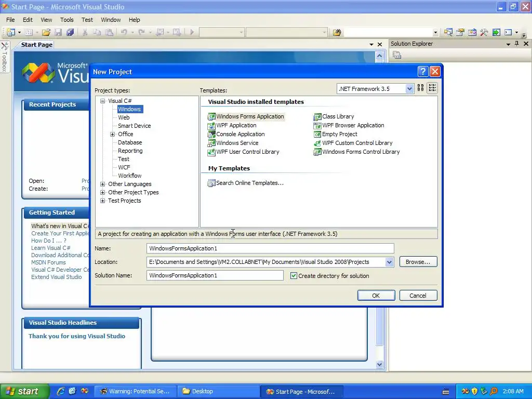Open the Tools menu
532x399 pixels.
coord(67,20)
